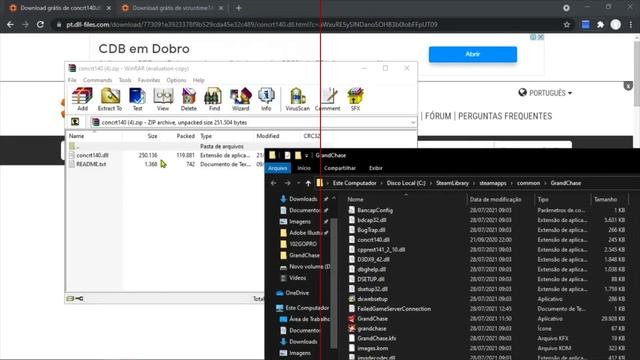
Task: Open the WinRAR Help menu
Action: point(198,80)
